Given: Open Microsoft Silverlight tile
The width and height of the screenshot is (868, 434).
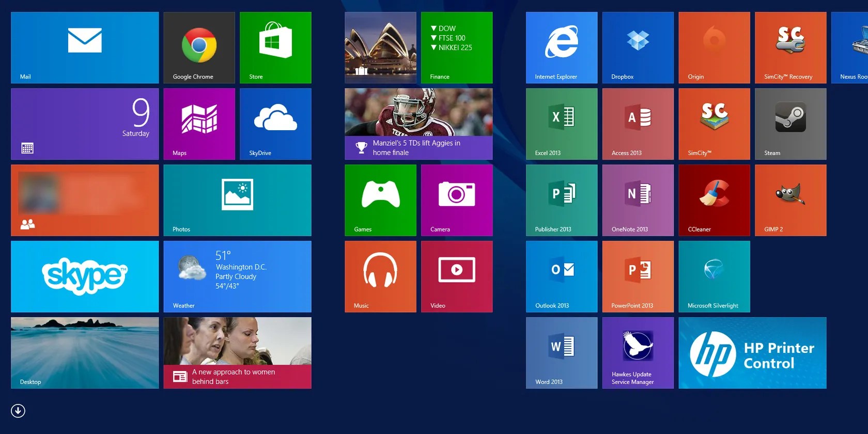Looking at the screenshot, I should click(714, 276).
